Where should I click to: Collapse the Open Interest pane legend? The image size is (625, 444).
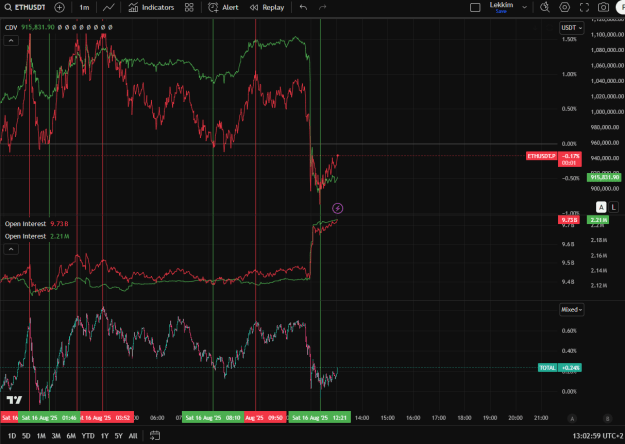click(11, 249)
